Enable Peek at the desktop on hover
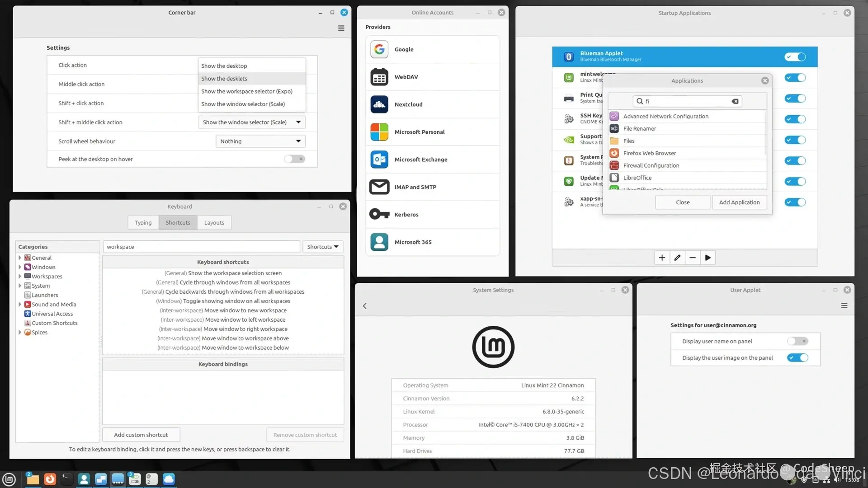Screen dimensions: 868x488 click(295, 159)
